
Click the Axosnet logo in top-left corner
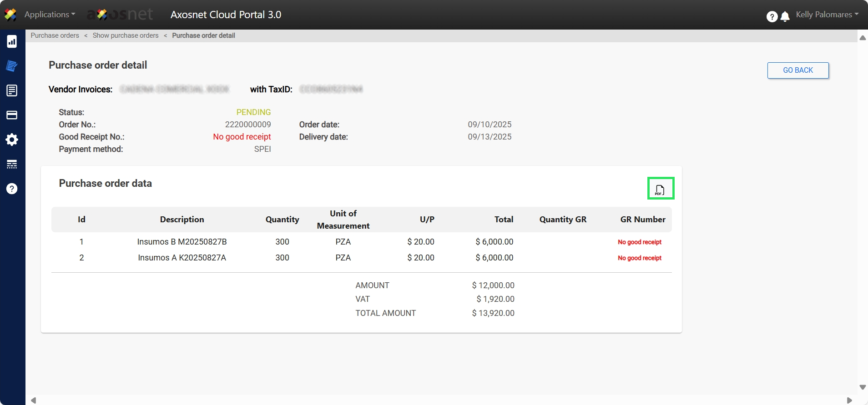tap(10, 15)
